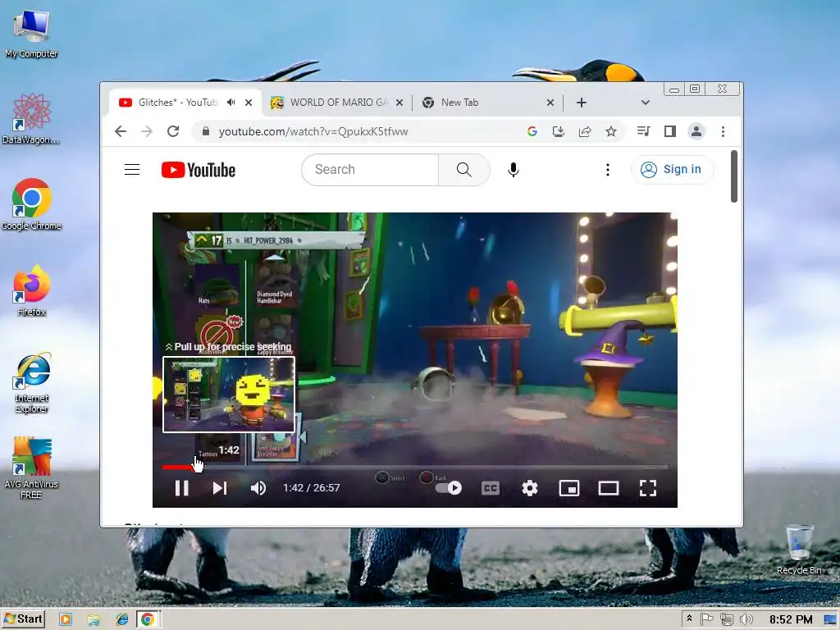This screenshot has width=840, height=630.
Task: Launch Internet Explorer from the taskbar
Action: (122, 619)
